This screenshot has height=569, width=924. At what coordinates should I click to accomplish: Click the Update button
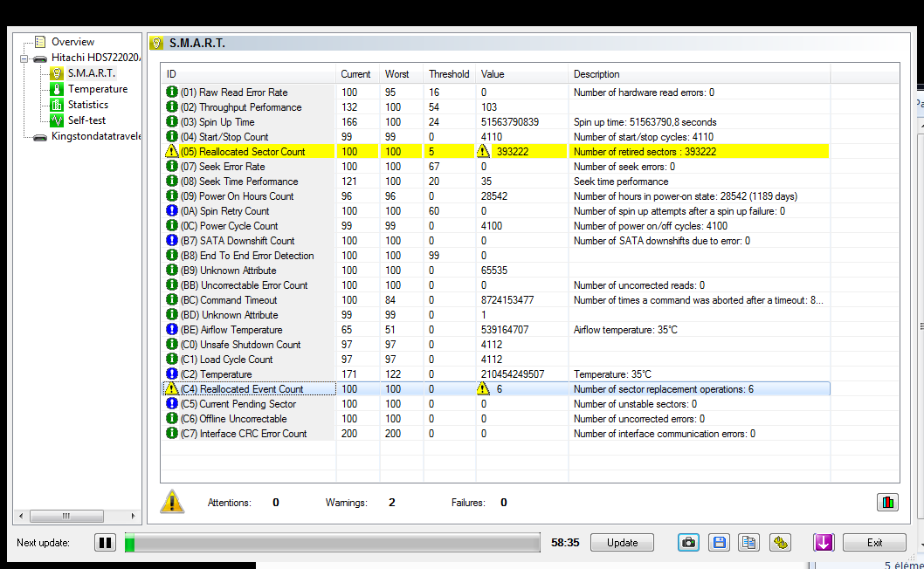point(622,542)
